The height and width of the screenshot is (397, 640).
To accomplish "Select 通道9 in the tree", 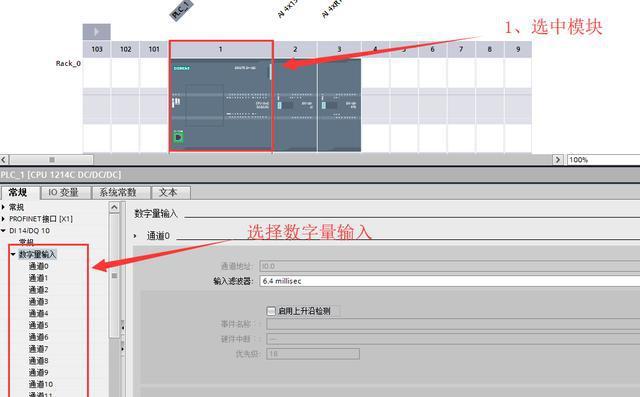I will click(39, 373).
